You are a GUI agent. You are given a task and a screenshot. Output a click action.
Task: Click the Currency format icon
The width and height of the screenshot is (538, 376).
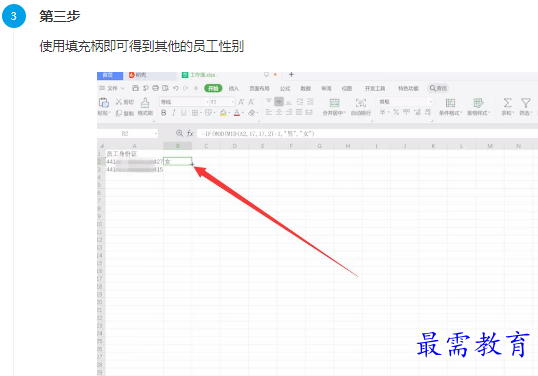click(382, 112)
